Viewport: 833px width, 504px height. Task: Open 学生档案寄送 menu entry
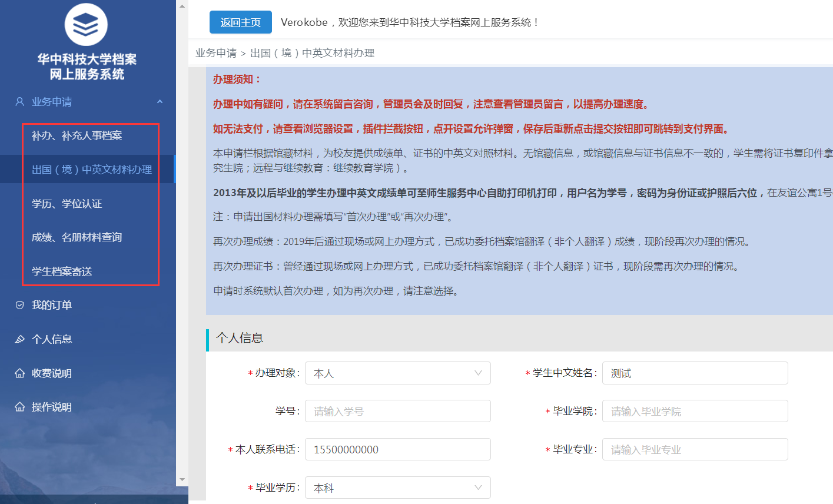pyautogui.click(x=62, y=271)
